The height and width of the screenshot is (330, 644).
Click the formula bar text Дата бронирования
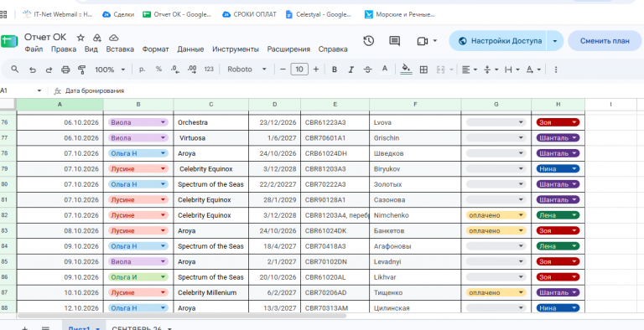[x=95, y=90]
